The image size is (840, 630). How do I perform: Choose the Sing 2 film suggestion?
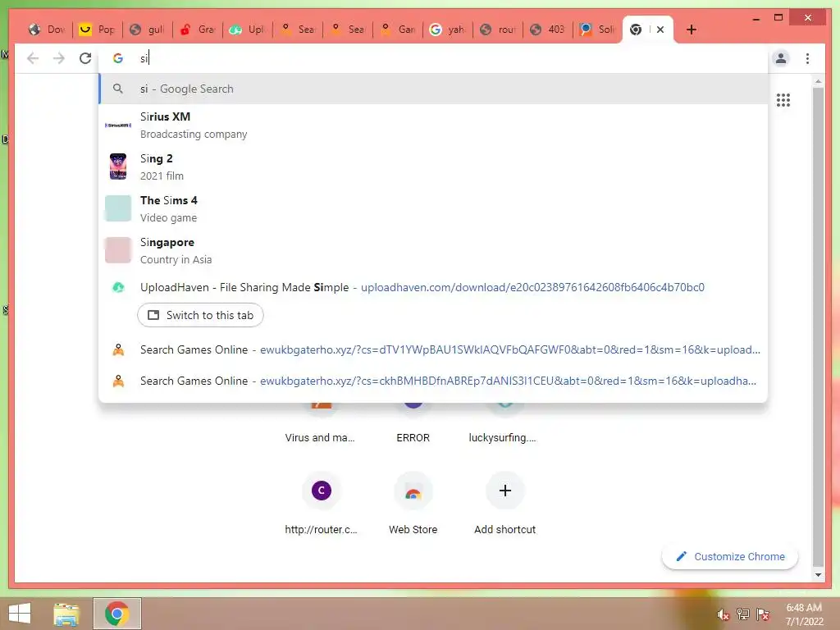[x=433, y=167]
